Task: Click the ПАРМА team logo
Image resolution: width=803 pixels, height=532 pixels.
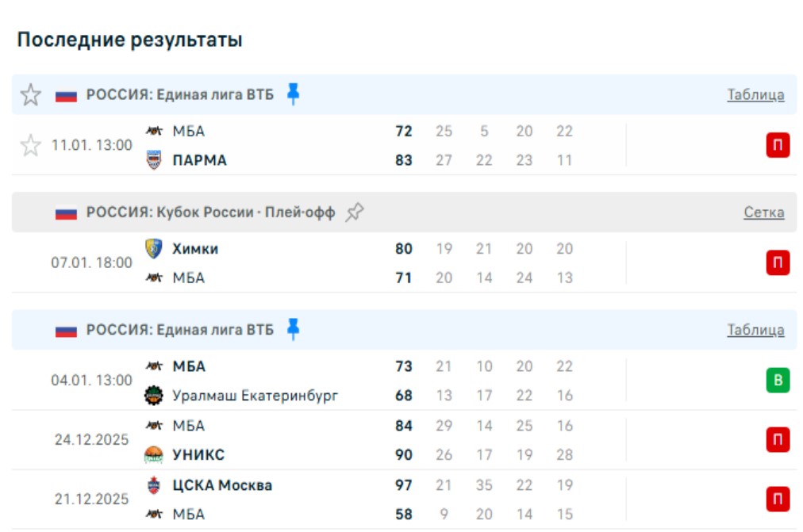Action: click(x=154, y=160)
